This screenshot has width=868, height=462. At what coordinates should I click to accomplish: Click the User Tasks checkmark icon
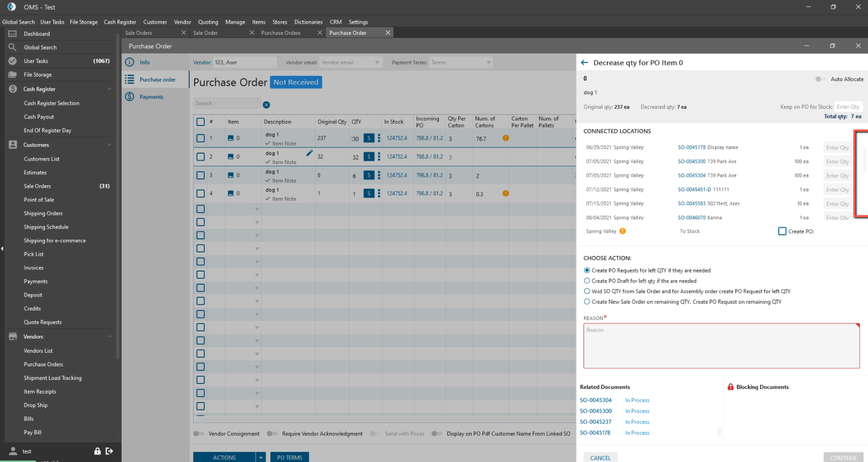13,61
